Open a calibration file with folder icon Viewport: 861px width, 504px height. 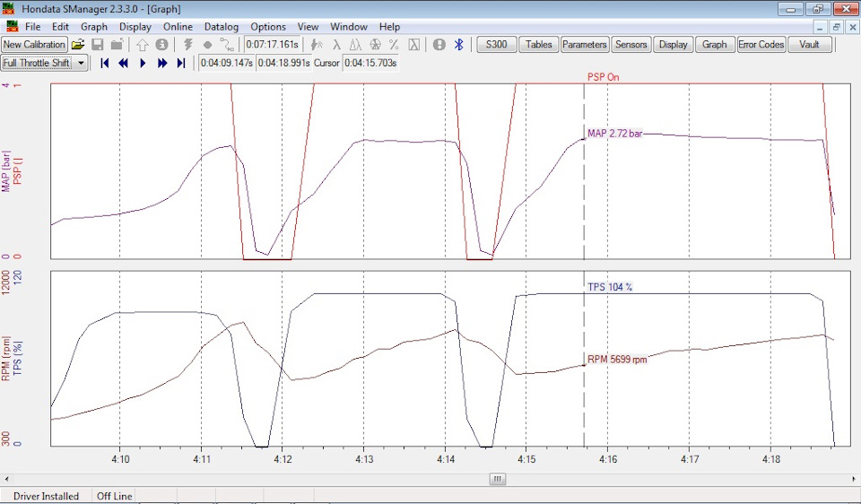[x=78, y=45]
